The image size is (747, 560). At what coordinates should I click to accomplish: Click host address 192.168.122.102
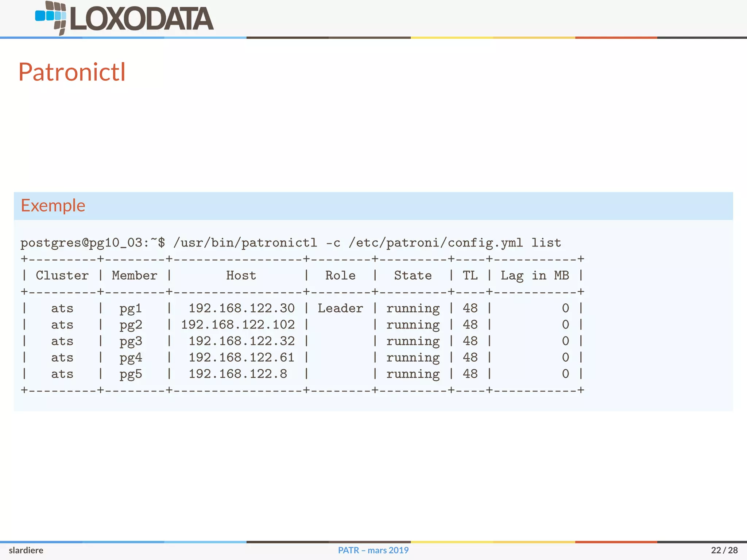pyautogui.click(x=238, y=324)
